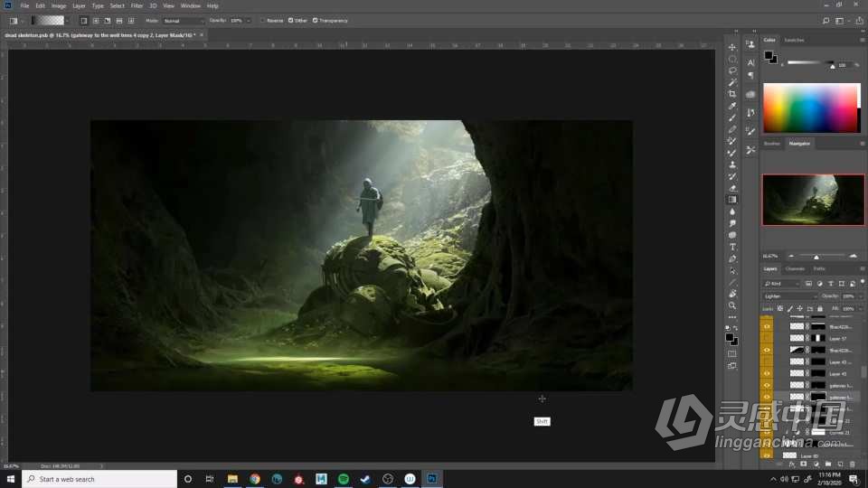Viewport: 868px width, 488px height.
Task: Select the Move tool
Action: [732, 47]
